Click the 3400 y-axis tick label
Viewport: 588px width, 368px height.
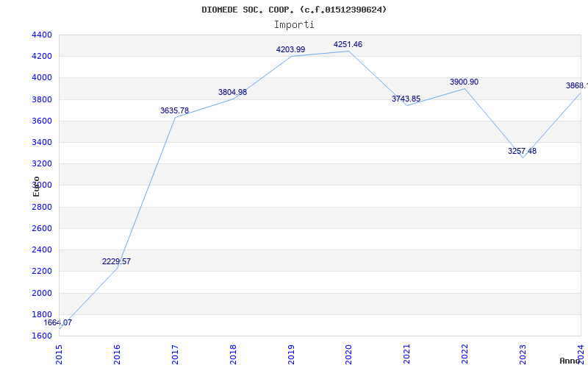[42, 142]
